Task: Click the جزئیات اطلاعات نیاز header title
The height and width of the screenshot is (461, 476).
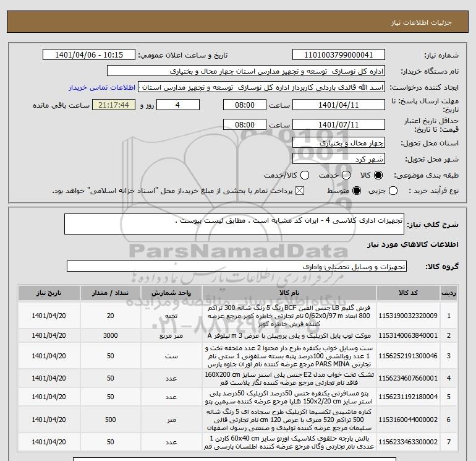Action: 422,22
